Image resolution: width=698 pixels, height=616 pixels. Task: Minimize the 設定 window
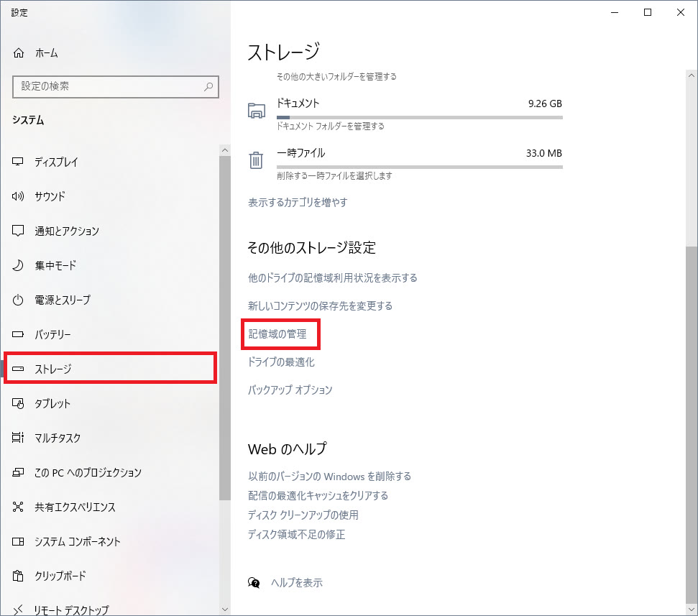pos(615,12)
